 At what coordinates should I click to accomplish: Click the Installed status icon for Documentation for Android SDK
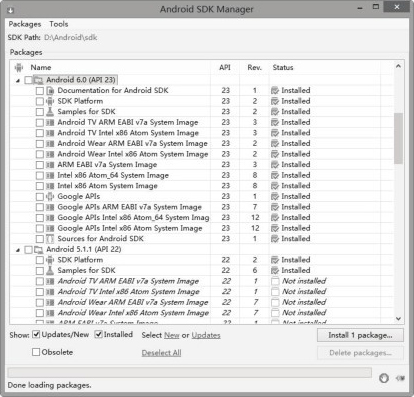click(x=275, y=91)
